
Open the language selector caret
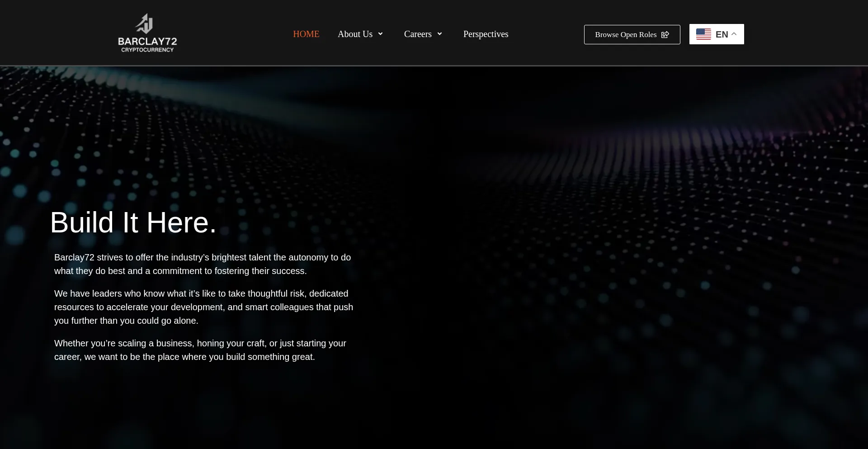tap(734, 34)
